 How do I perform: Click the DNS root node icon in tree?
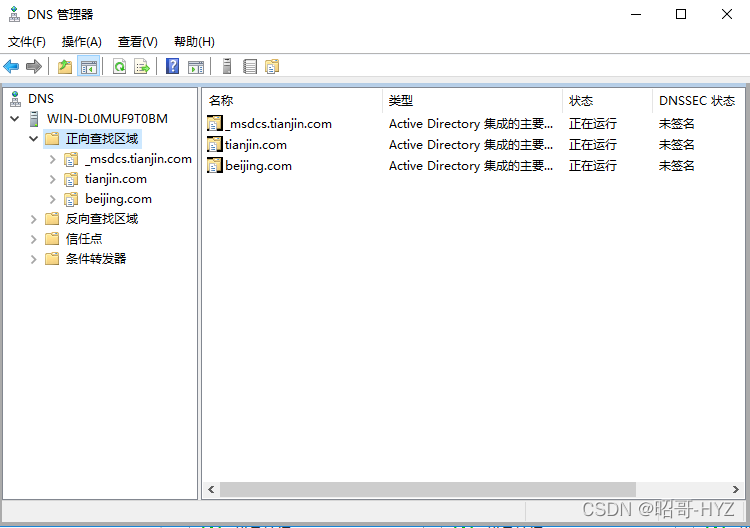pyautogui.click(x=15, y=99)
